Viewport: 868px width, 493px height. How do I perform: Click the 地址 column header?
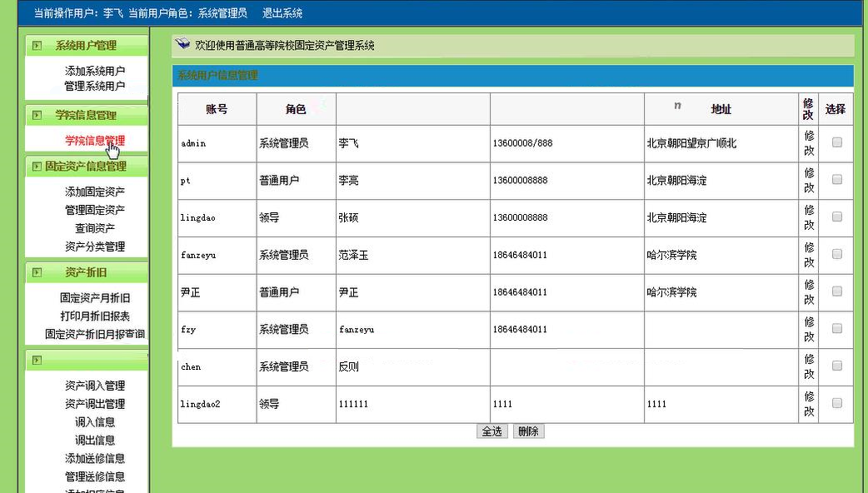(x=721, y=109)
